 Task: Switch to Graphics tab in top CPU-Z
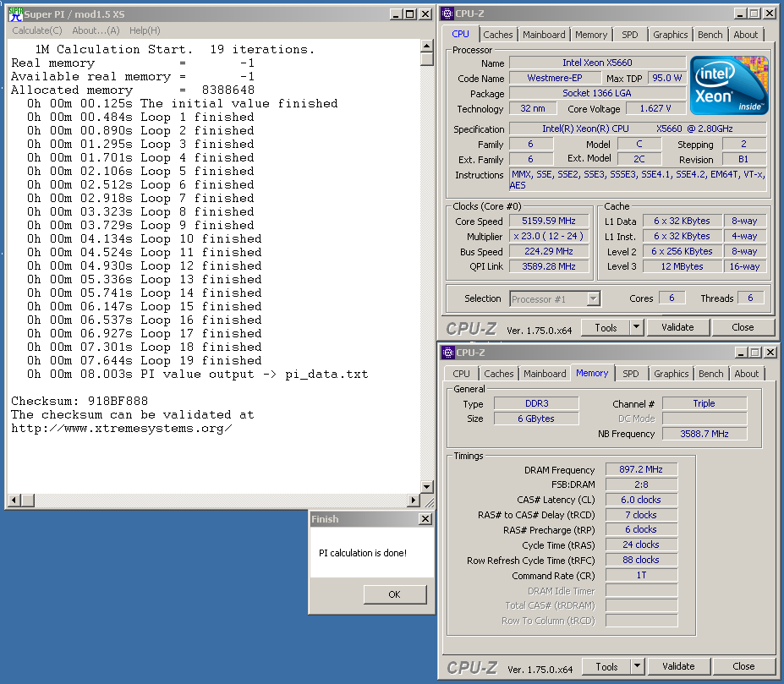pos(670,35)
